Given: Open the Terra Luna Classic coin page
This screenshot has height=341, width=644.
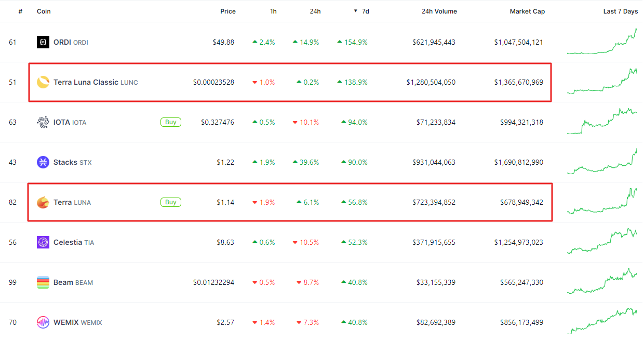Looking at the screenshot, I should point(86,82).
